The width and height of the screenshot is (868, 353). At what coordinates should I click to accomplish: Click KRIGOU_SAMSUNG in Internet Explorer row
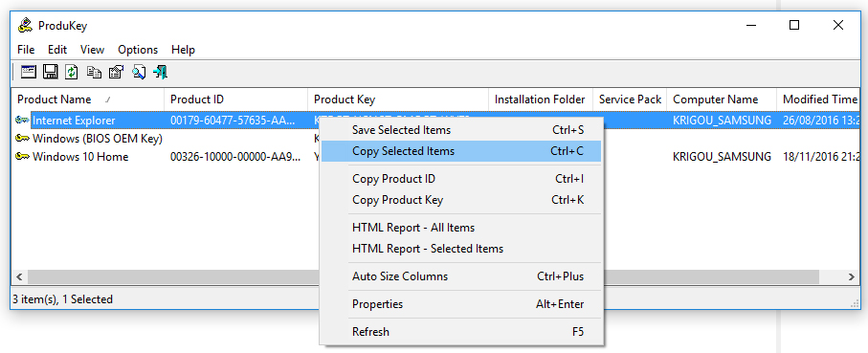tap(722, 121)
